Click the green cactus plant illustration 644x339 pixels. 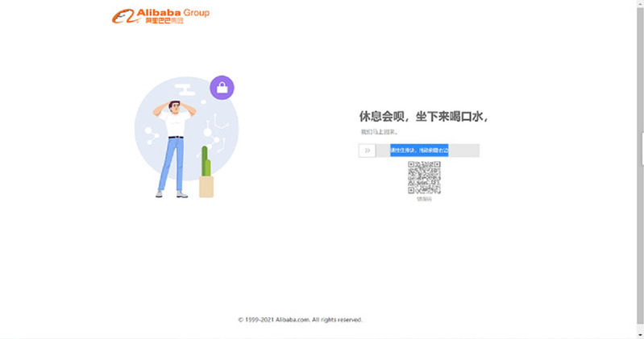206,163
